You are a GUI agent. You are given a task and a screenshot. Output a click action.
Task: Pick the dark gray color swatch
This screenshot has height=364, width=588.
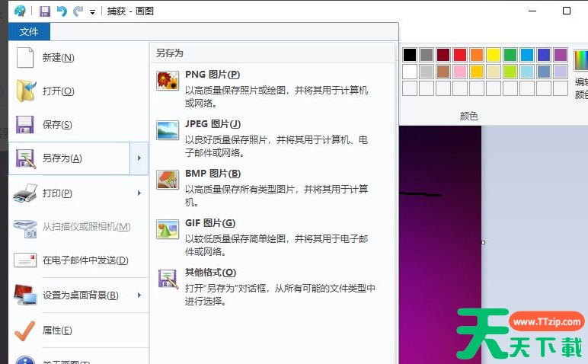pos(427,55)
